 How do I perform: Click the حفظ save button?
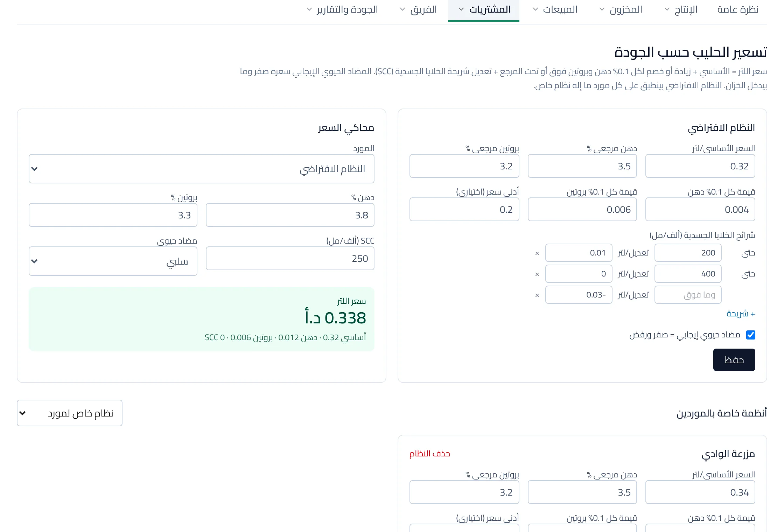734,360
